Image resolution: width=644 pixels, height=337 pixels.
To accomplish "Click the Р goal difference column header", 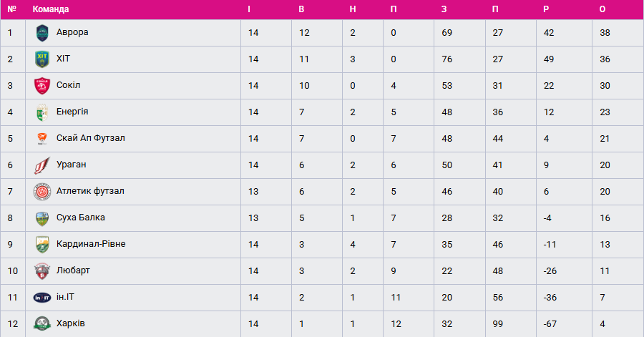I will coord(547,9).
